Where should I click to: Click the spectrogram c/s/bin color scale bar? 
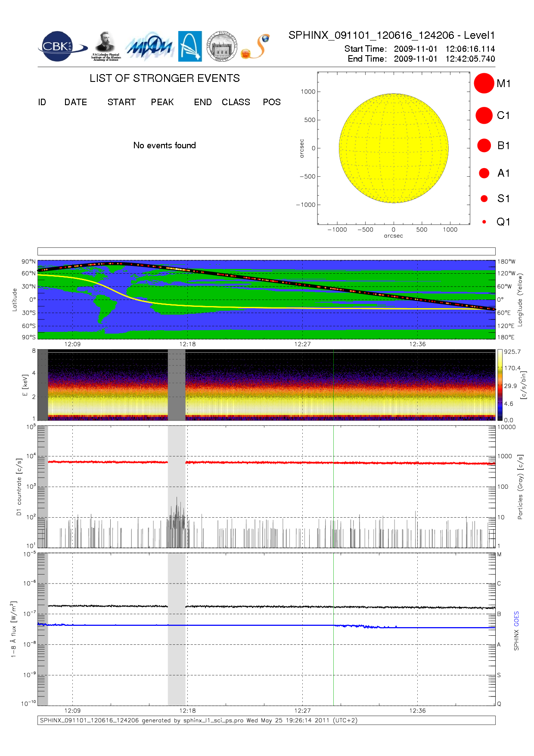point(500,385)
